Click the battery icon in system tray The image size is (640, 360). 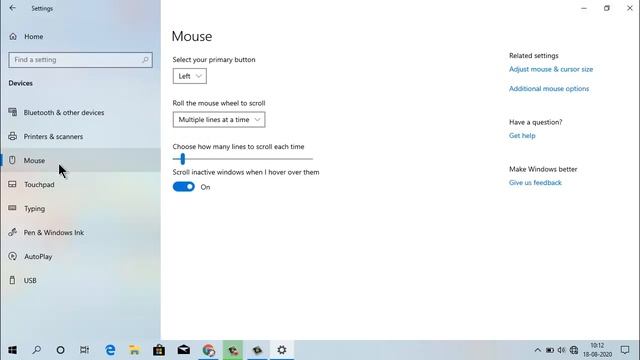click(550, 350)
